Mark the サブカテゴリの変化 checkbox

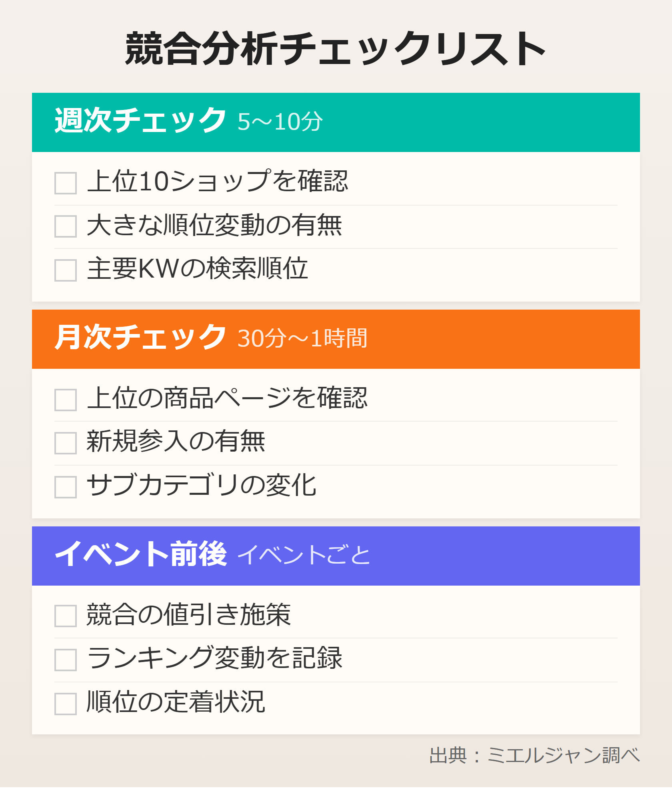(x=66, y=487)
